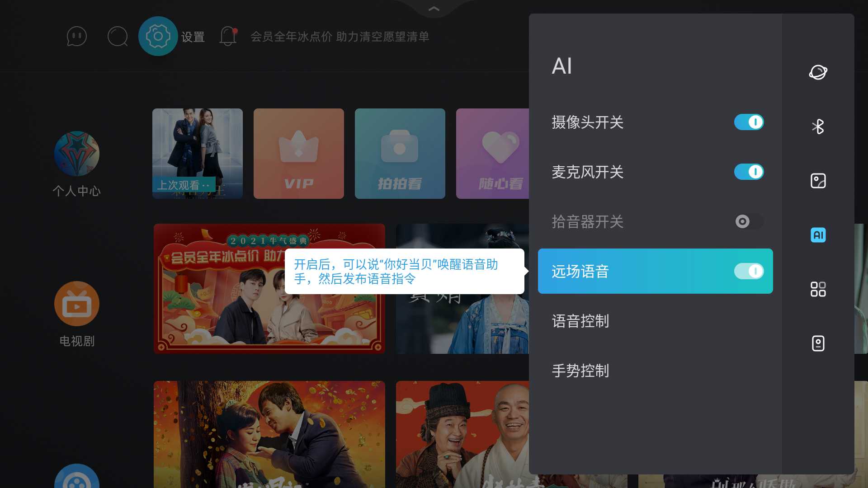Click the AI settings icon in sidebar
Image resolution: width=868 pixels, height=488 pixels.
818,235
